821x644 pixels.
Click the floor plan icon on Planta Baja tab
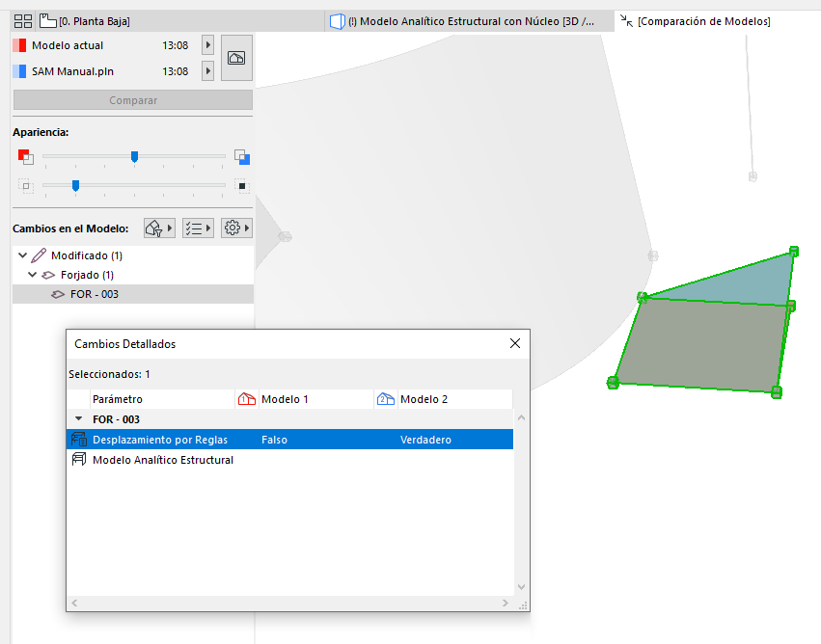(48, 21)
